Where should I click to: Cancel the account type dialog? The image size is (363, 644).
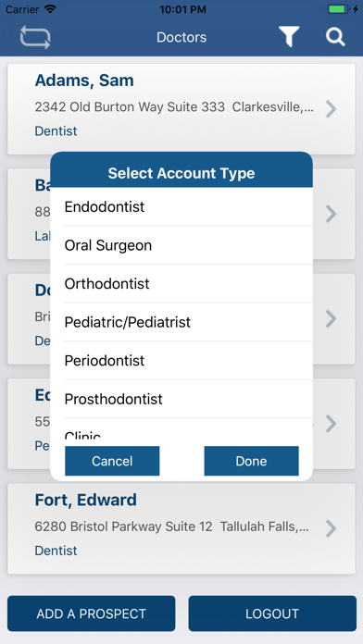point(112,461)
